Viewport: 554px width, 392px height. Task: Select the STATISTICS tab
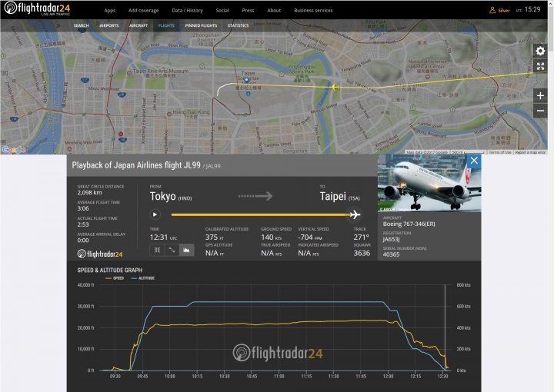click(x=238, y=25)
